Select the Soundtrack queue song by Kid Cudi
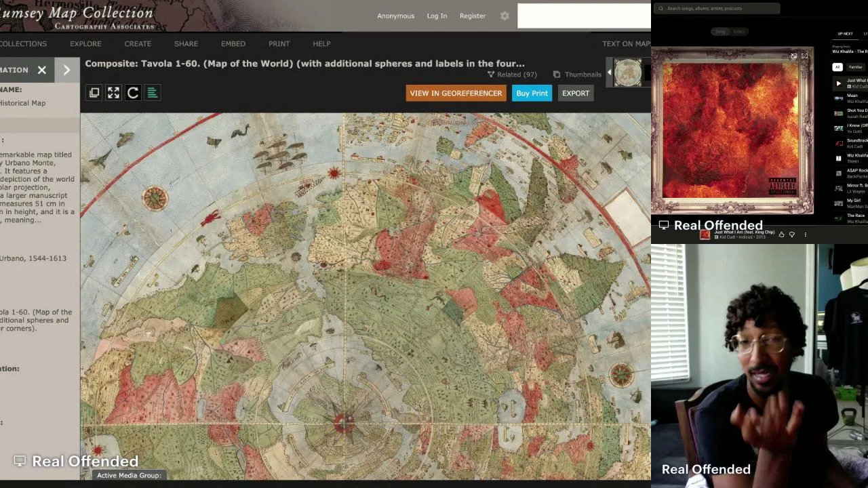Viewport: 868px width, 488px height. (x=850, y=143)
